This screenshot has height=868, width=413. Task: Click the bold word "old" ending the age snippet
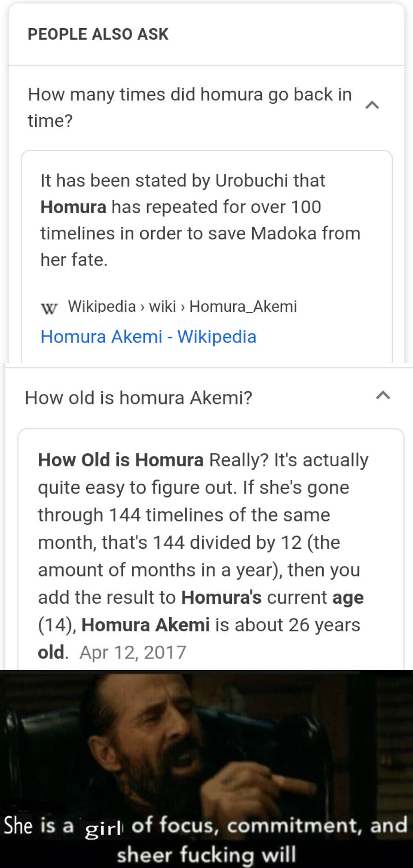point(50,652)
